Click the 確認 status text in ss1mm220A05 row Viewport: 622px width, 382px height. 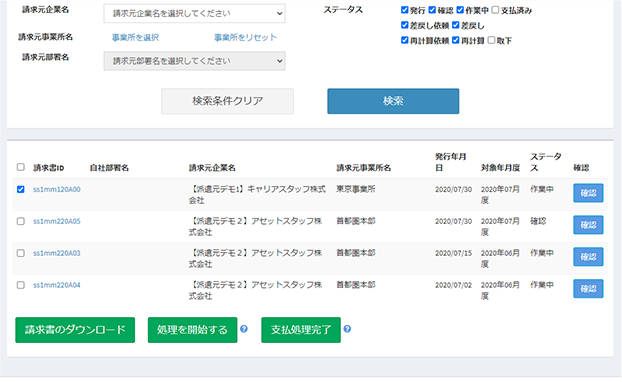(538, 221)
